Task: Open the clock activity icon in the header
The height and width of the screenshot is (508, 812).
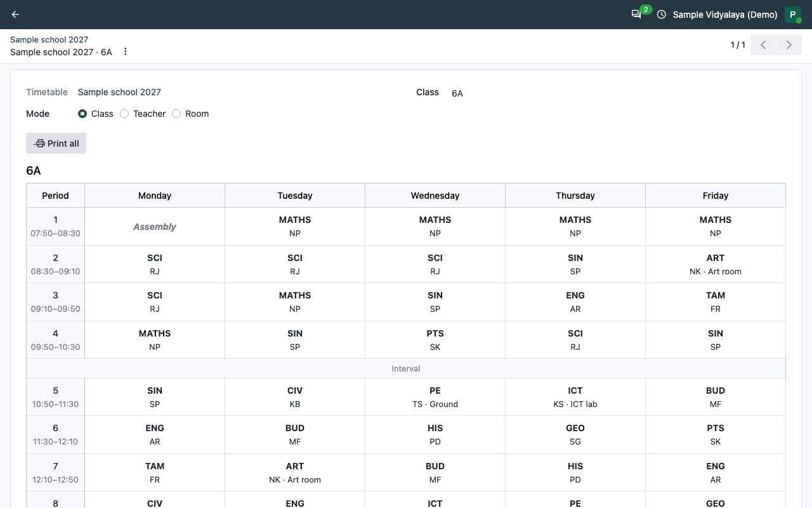Action: click(662, 15)
